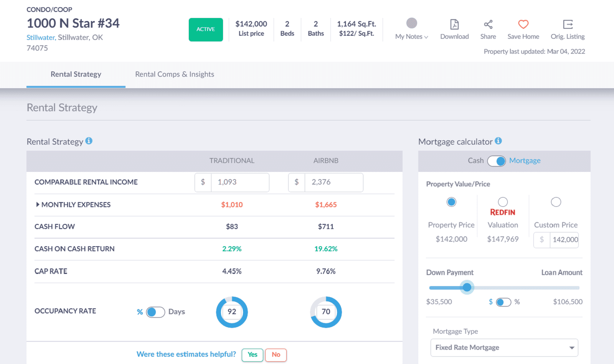Screen dimensions: 614x364
Task: Click info icon beside Mortgage calculator
Action: 498,141
